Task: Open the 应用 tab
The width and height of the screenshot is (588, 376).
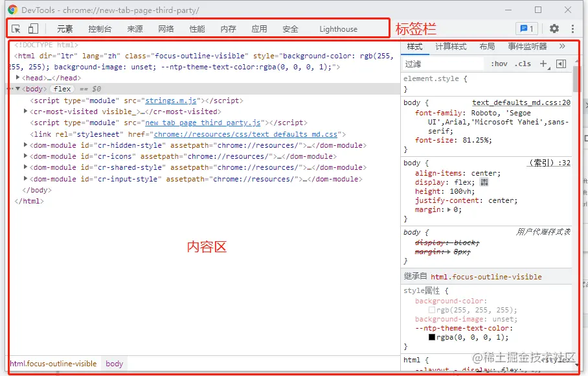Action: click(259, 29)
